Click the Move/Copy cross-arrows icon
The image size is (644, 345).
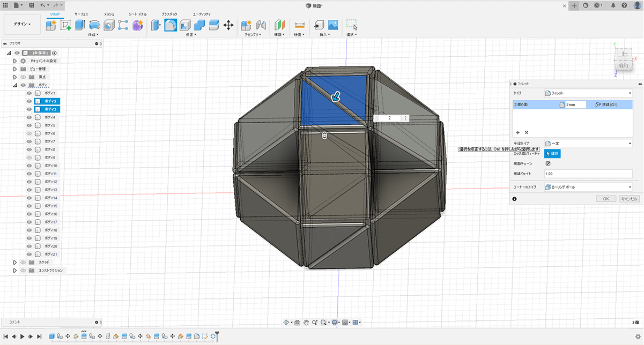(x=228, y=25)
